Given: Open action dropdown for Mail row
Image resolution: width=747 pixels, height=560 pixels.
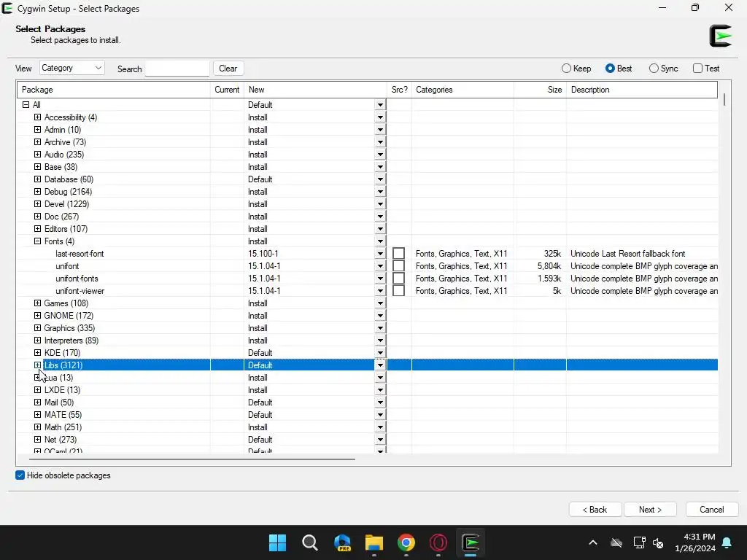Looking at the screenshot, I should coord(380,402).
